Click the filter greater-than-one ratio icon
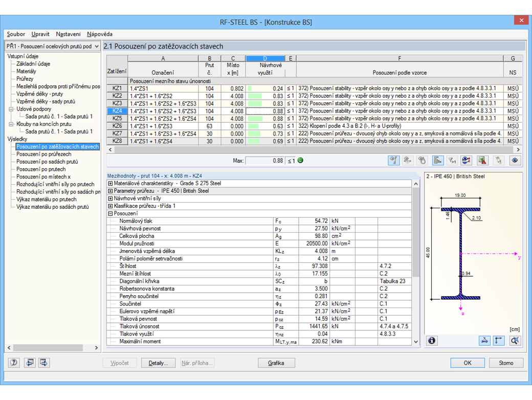532x400 pixels. (452, 160)
